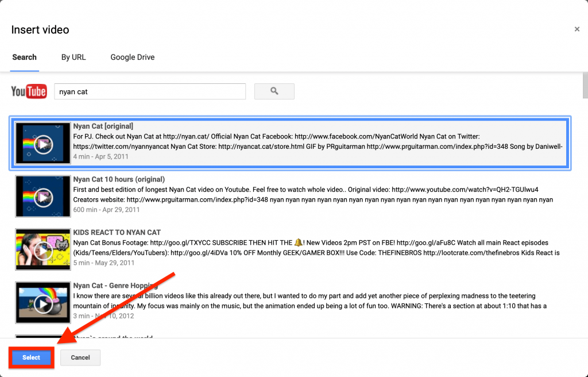
Task: Play the Nyan Cat 10 hours thumbnail
Action: pos(42,196)
